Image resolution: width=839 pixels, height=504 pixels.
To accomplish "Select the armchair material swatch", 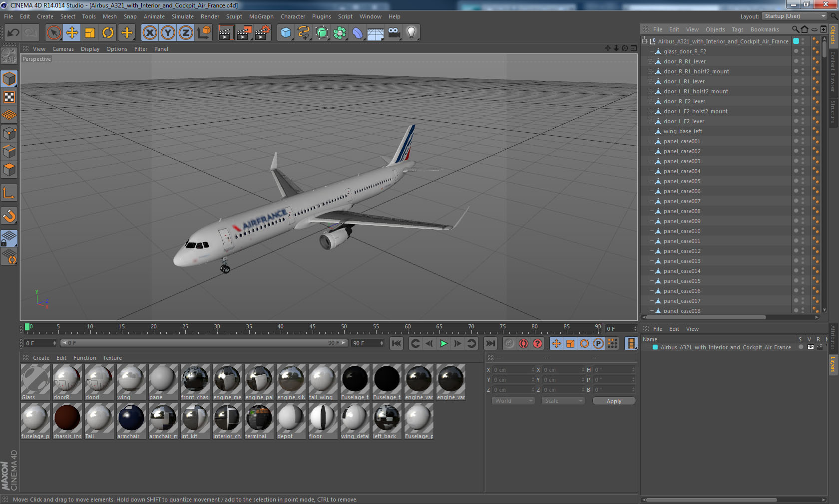I will tap(131, 421).
